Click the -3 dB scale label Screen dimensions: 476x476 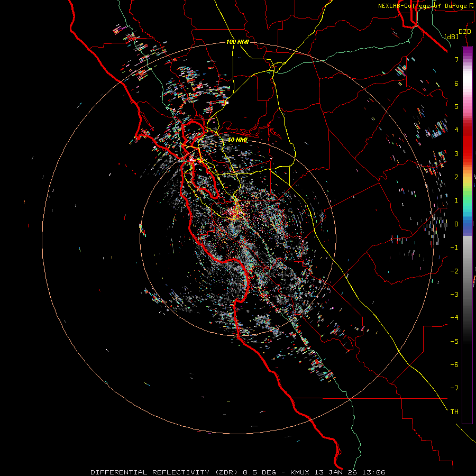click(454, 295)
